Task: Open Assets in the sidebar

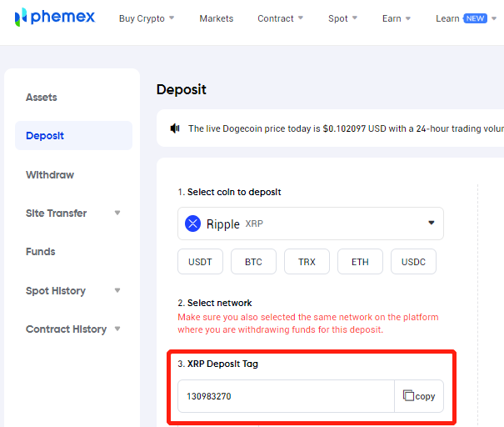Action: click(x=42, y=98)
